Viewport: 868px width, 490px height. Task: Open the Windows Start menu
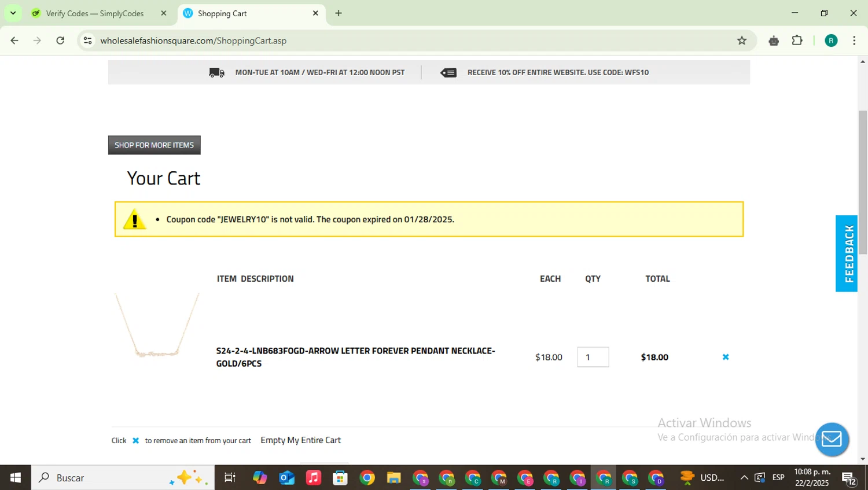(16, 478)
